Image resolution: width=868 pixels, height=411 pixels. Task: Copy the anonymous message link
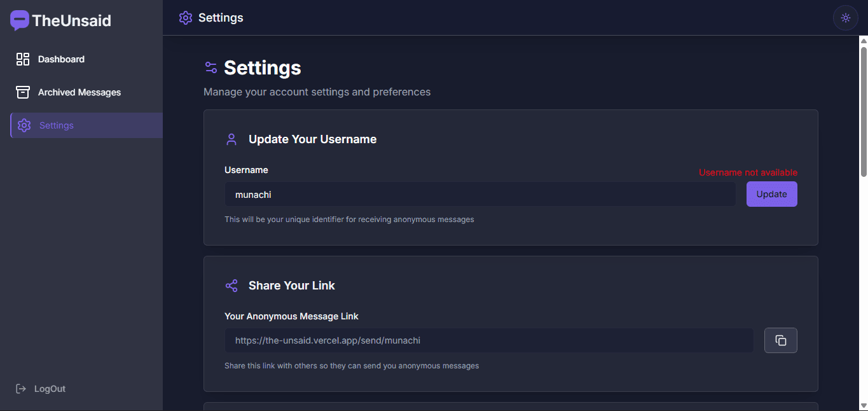(780, 340)
